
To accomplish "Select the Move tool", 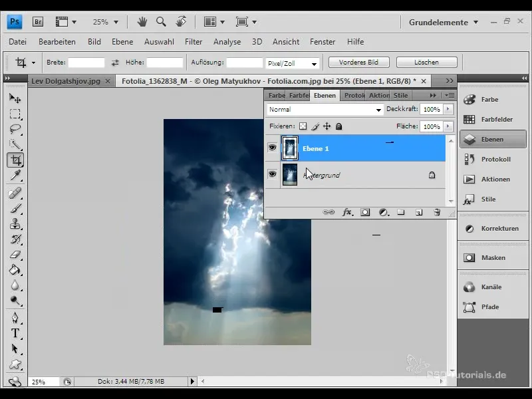I will coord(15,98).
